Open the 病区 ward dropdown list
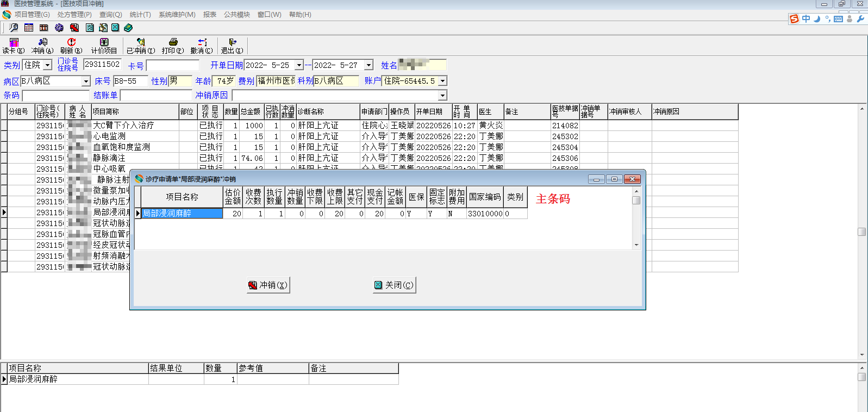The width and height of the screenshot is (868, 412). [86, 82]
